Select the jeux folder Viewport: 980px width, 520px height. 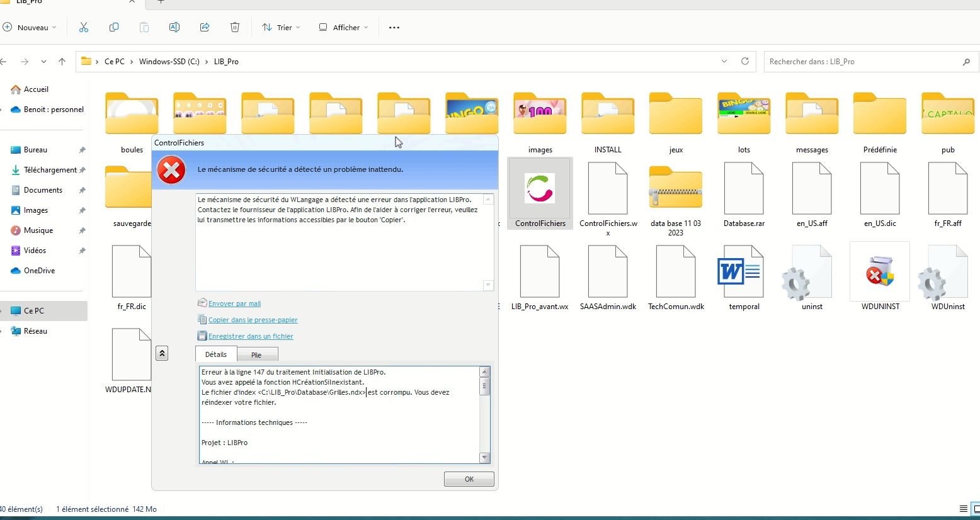tap(676, 122)
